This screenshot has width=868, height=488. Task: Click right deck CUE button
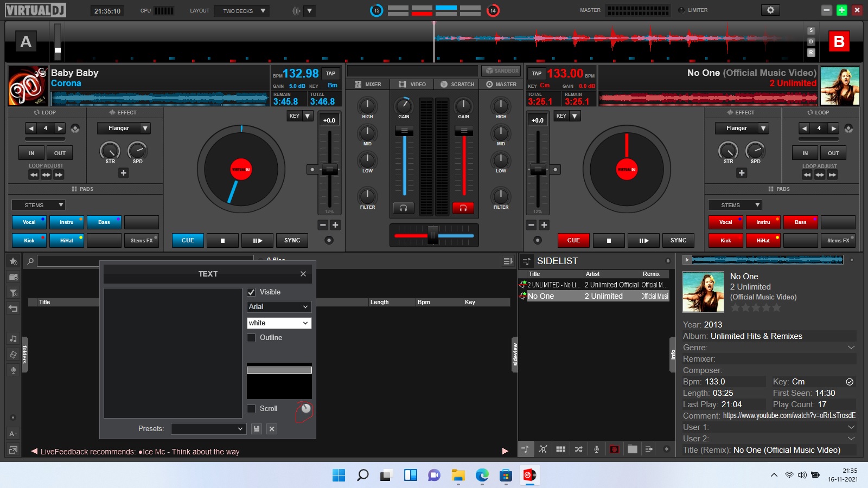[x=573, y=240]
